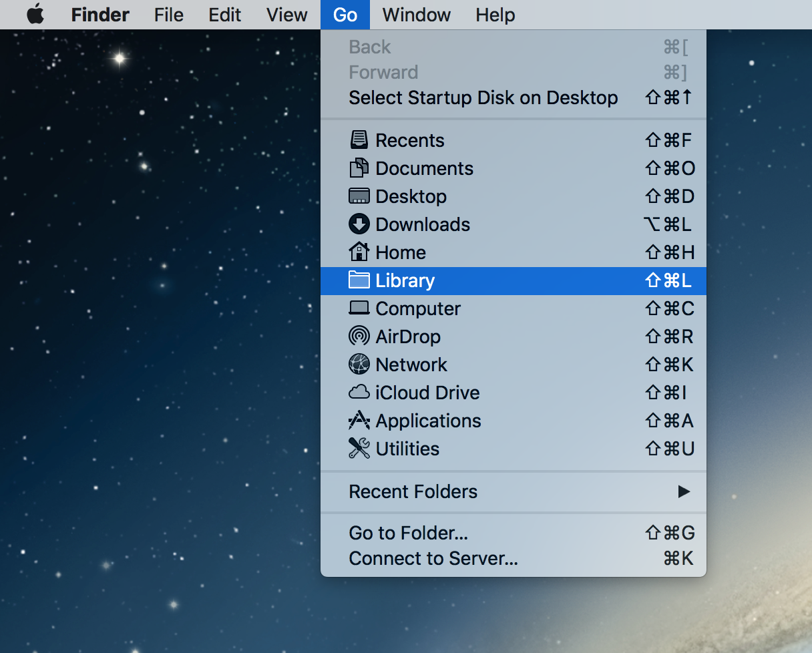The width and height of the screenshot is (812, 653).
Task: Click the Computer laptop icon
Action: pyautogui.click(x=359, y=308)
